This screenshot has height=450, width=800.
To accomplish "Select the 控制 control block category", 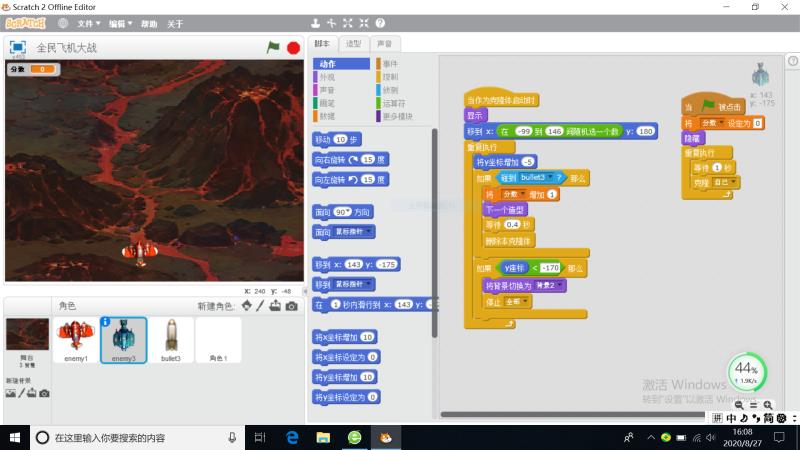I will [x=389, y=77].
